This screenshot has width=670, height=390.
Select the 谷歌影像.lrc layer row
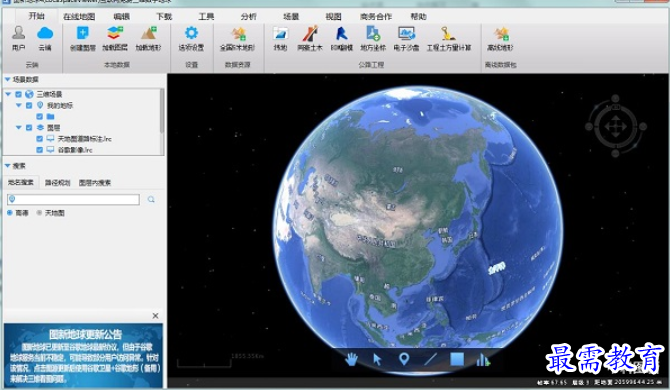(x=75, y=150)
